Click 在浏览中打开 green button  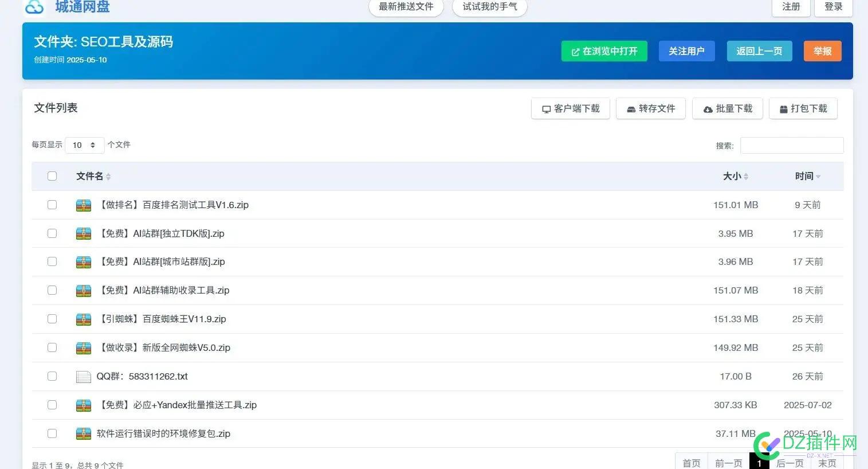click(x=604, y=51)
